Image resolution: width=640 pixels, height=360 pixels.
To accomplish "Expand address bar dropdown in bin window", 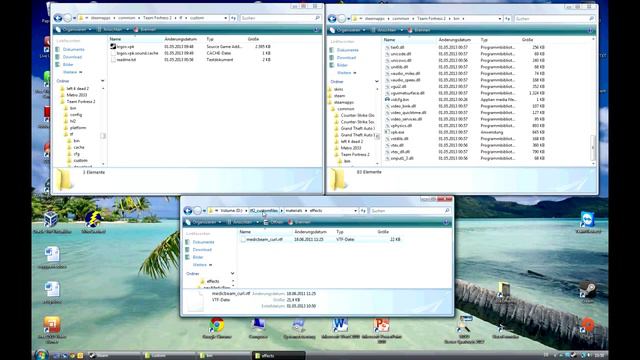I will 500,19.
